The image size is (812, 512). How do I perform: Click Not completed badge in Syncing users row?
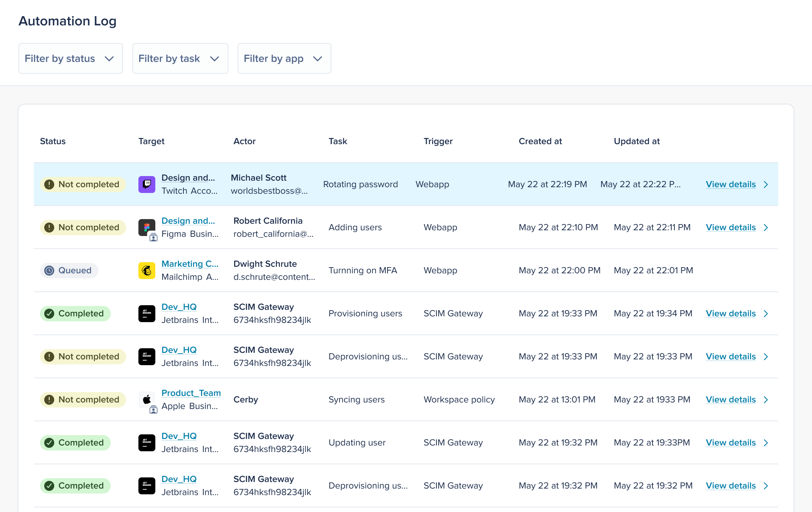coord(83,400)
